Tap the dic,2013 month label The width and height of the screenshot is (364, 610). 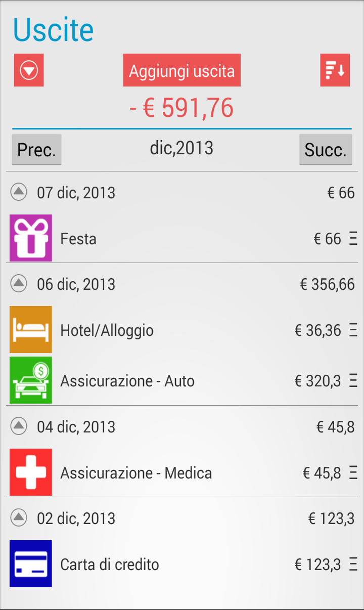tap(181, 148)
